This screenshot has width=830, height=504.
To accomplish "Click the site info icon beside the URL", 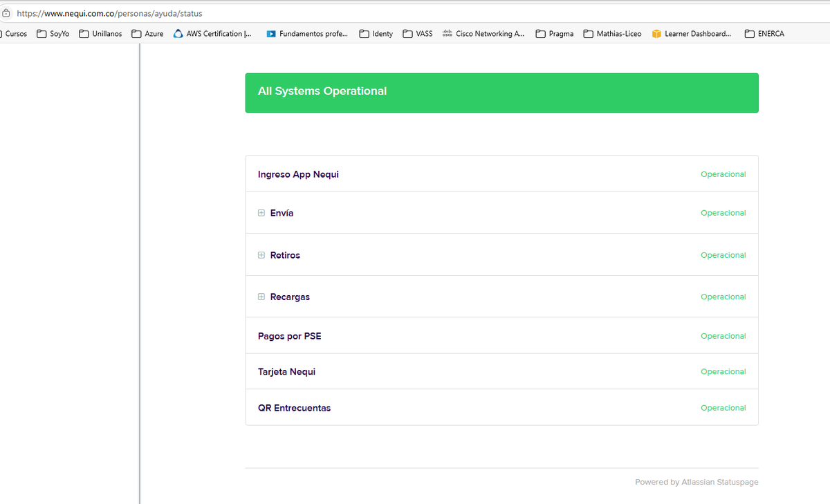I will pyautogui.click(x=6, y=13).
